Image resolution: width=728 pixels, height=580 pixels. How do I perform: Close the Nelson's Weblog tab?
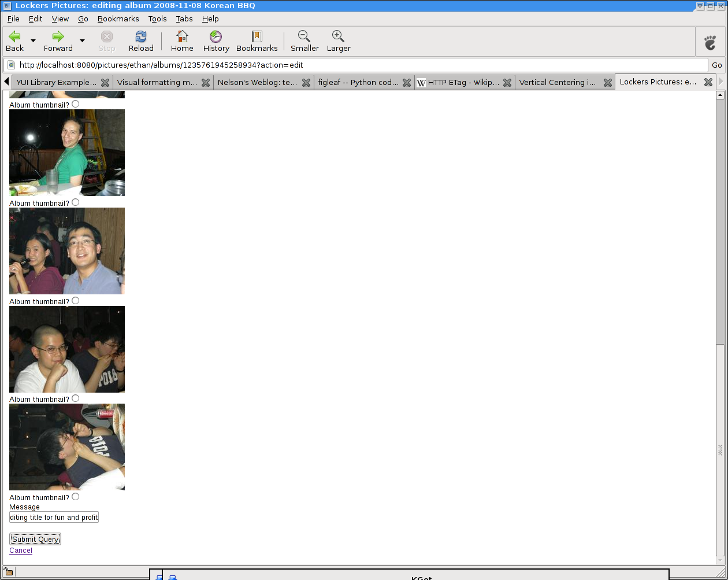[306, 83]
